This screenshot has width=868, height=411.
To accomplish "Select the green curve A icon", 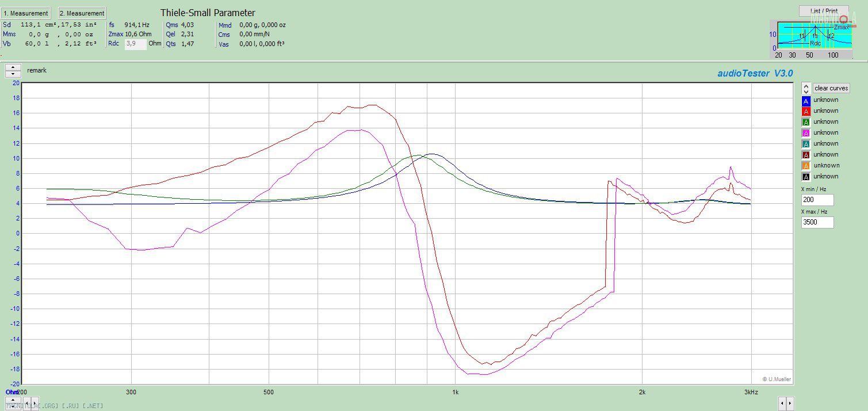I will point(806,123).
